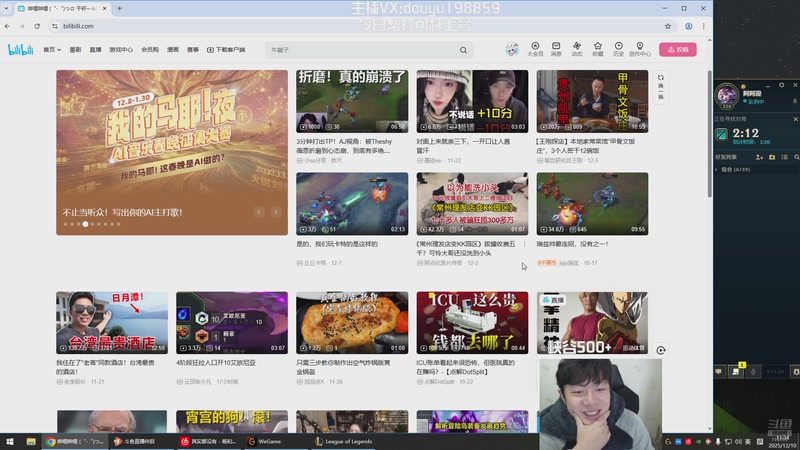
Task: Go to next carousel banner slide
Action: click(276, 212)
